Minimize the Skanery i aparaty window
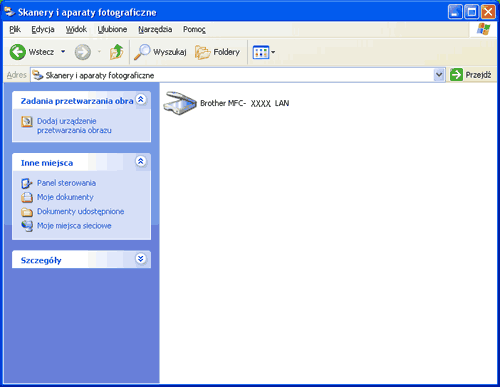Image resolution: width=500 pixels, height=387 pixels. click(455, 12)
